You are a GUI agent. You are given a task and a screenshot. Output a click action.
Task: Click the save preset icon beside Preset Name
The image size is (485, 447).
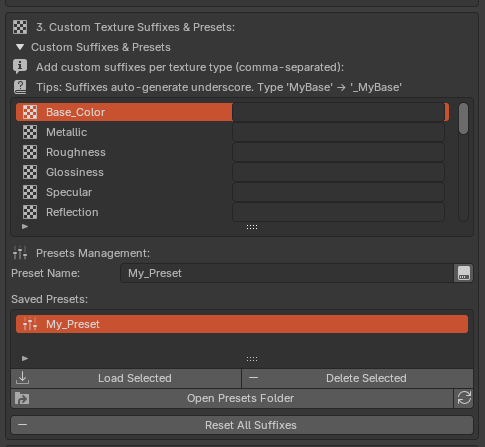pos(464,273)
